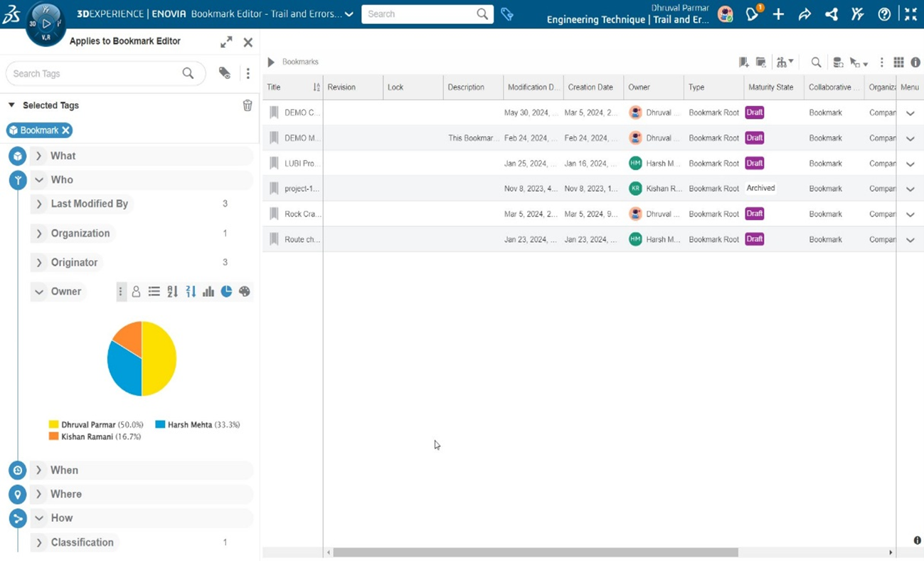
Task: Switch to grid tile view icon
Action: 898,63
